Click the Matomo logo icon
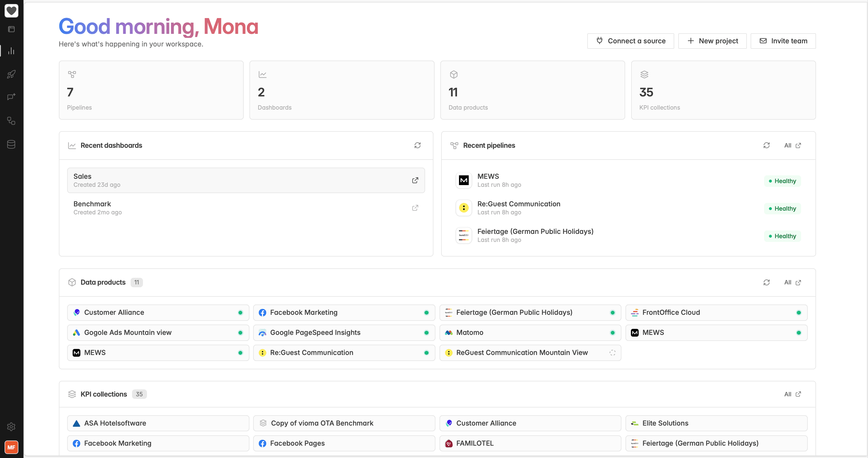The image size is (868, 458). tap(448, 333)
